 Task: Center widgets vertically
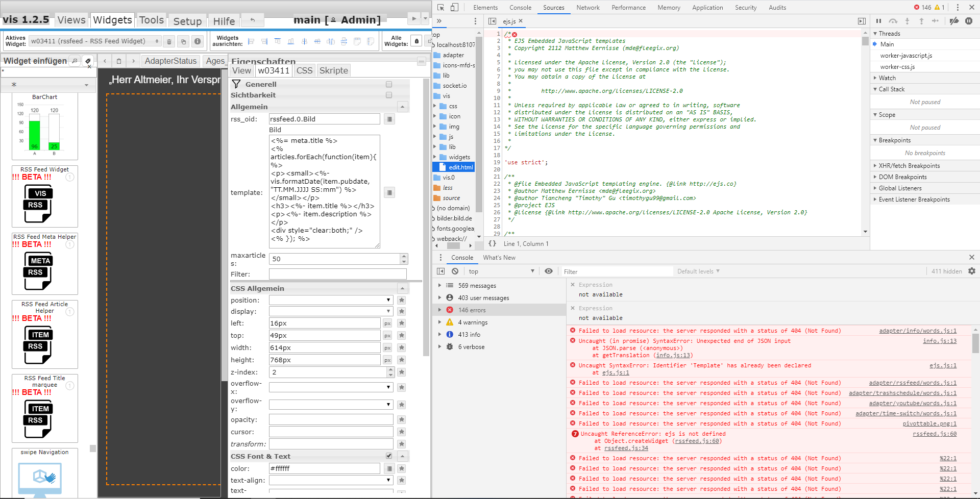point(317,41)
